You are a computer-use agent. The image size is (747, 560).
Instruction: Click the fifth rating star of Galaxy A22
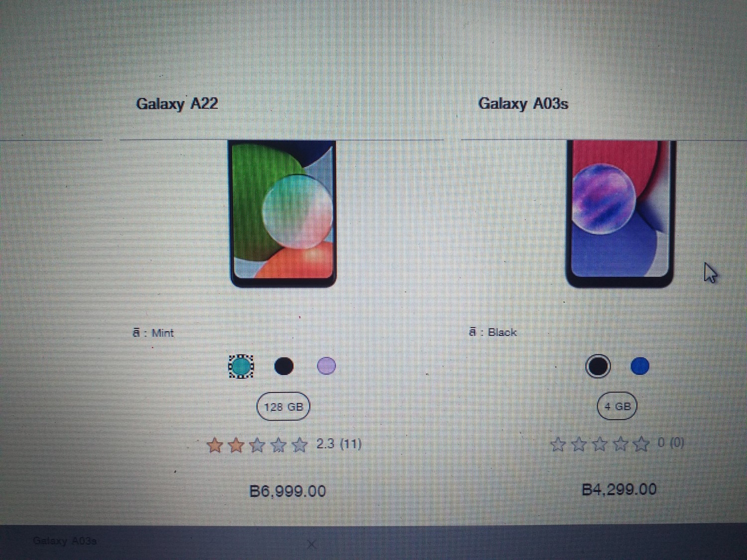click(x=300, y=445)
